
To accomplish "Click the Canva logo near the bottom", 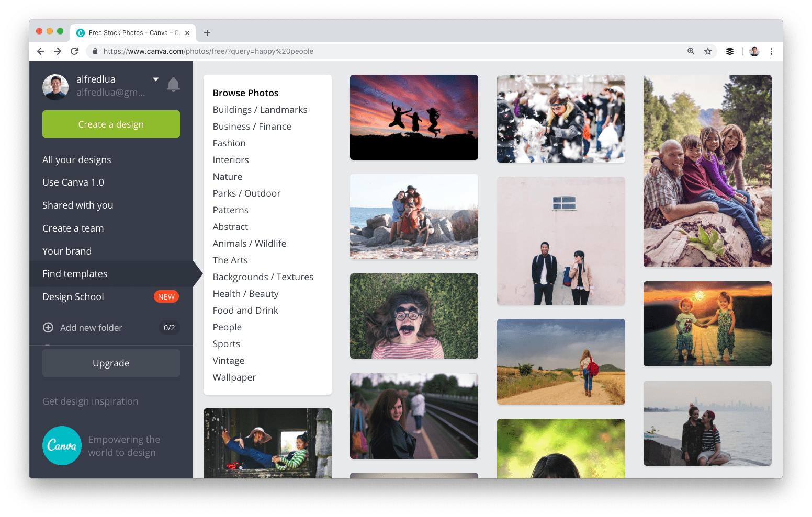I will (62, 445).
